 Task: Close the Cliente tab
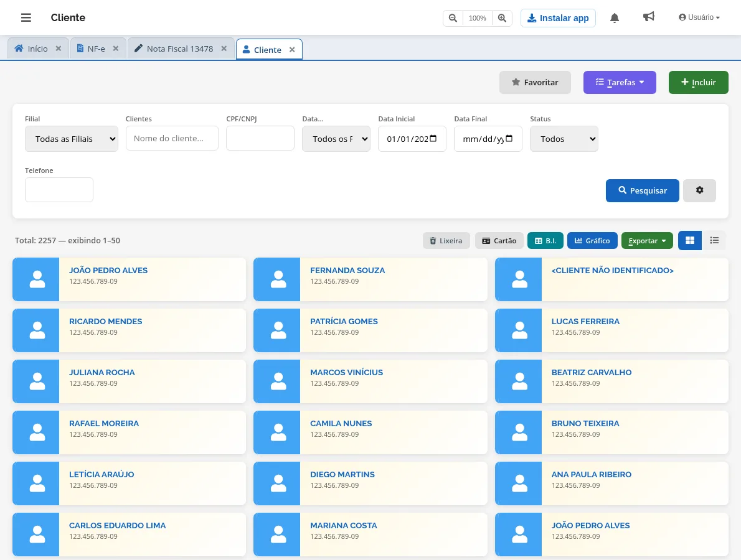coord(292,50)
